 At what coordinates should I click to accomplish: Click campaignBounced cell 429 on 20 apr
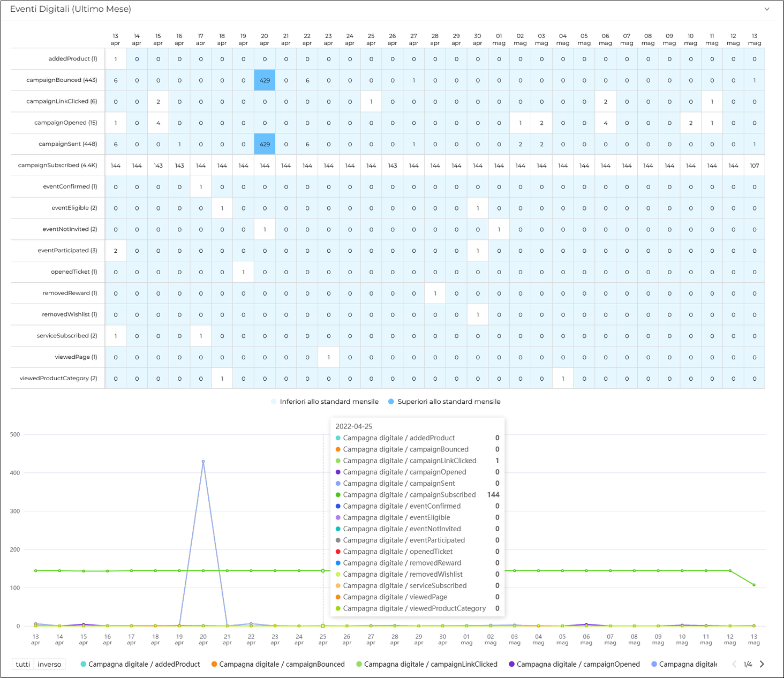pos(265,80)
